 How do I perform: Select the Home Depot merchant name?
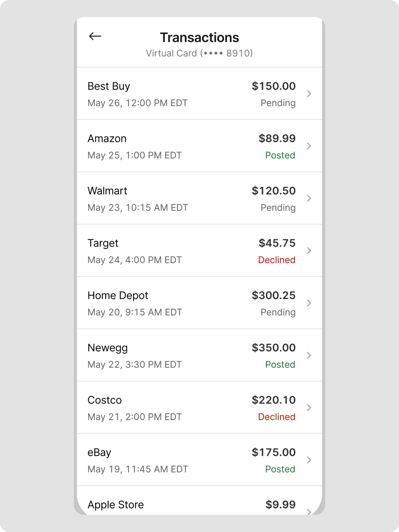tap(118, 296)
